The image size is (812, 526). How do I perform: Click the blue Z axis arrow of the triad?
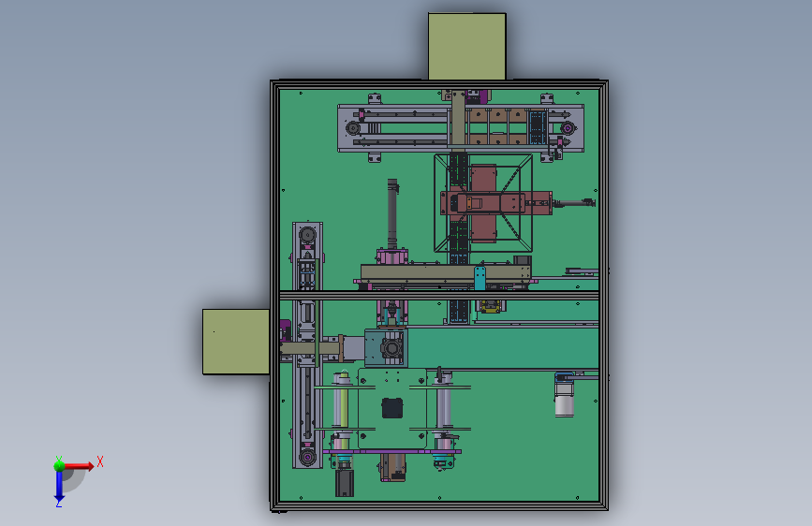click(59, 486)
